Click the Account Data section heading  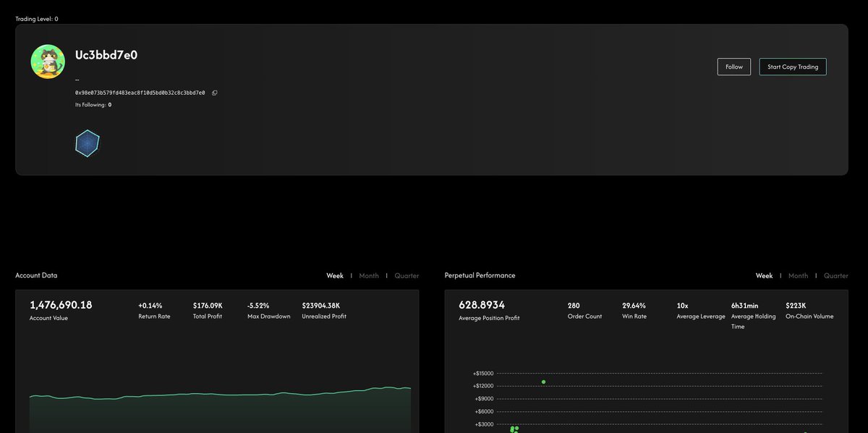[x=36, y=275]
